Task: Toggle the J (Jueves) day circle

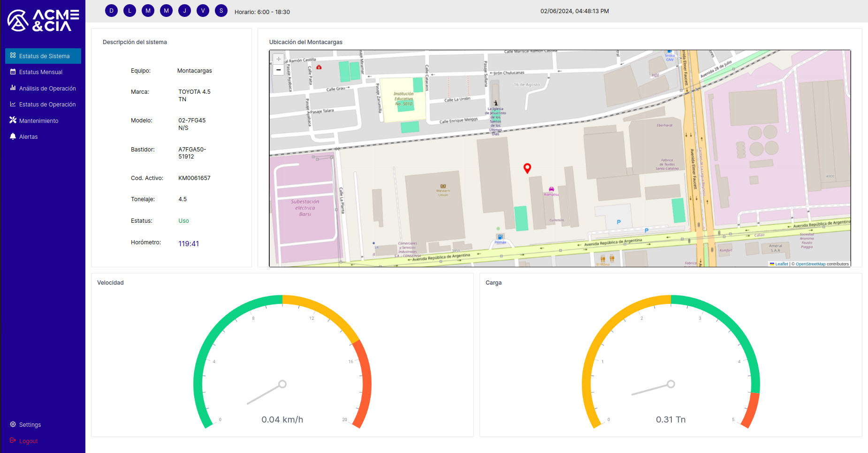Action: pos(184,10)
